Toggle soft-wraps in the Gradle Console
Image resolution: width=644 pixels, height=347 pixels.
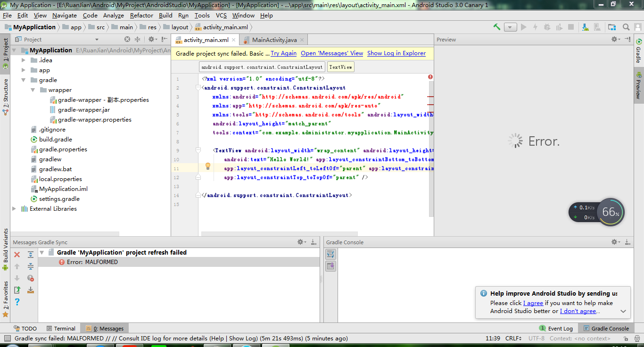coord(330,255)
